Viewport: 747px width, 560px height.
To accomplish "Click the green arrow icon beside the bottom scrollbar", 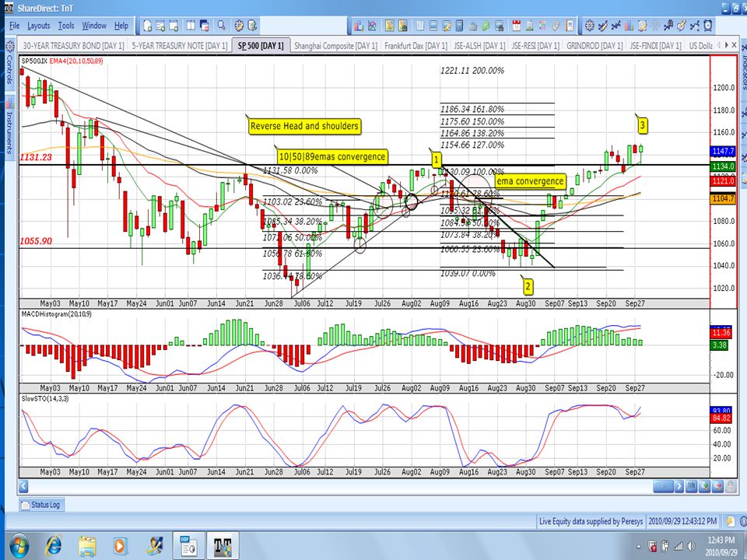I will (x=705, y=487).
